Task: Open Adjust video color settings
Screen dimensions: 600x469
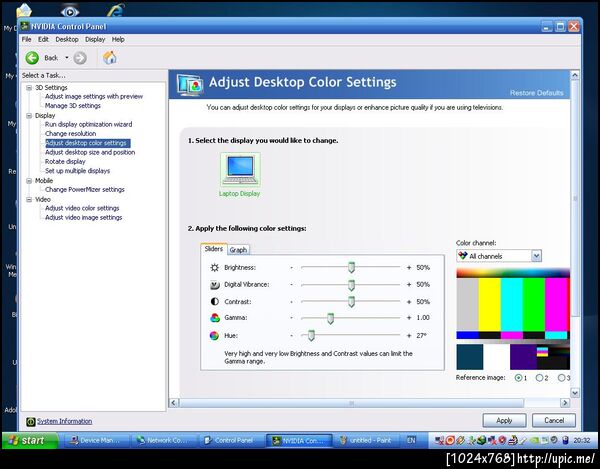Action: (x=82, y=208)
